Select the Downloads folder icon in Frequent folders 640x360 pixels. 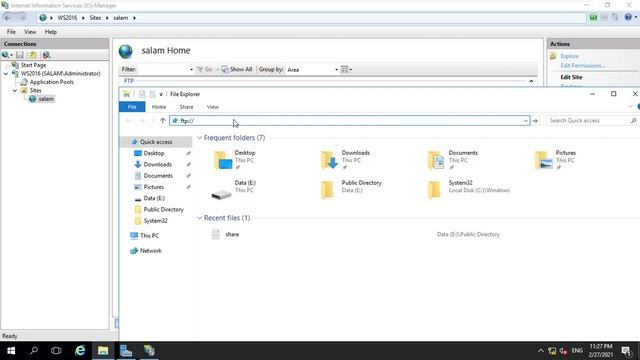tap(329, 160)
